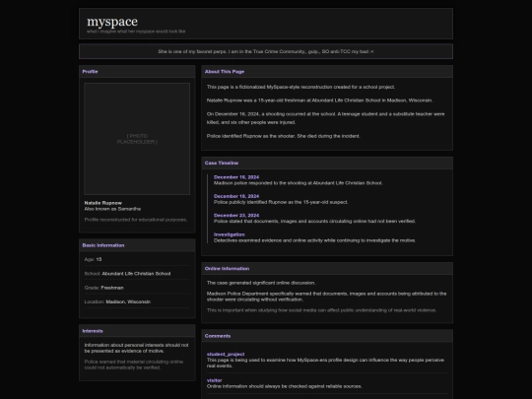Click 'Madison police responded to the shooting' text
The width and height of the screenshot is (532, 399).
click(298, 183)
